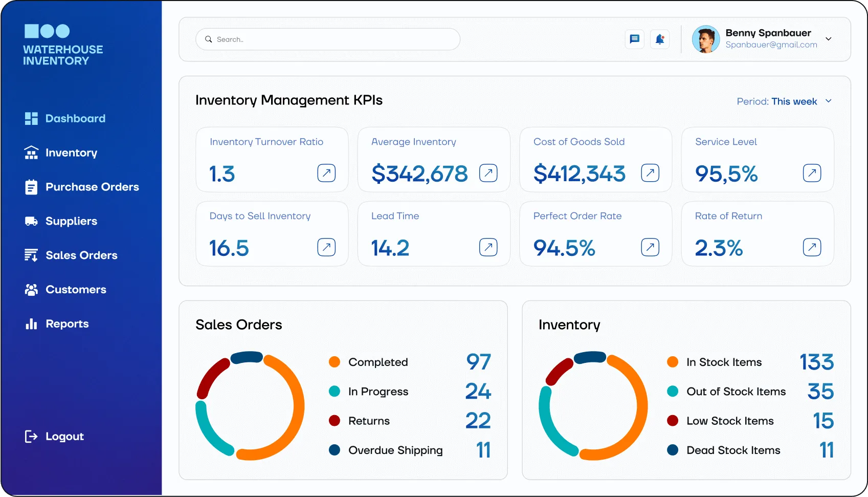Click the Completed orange legend dot
868x497 pixels.
pyautogui.click(x=335, y=362)
